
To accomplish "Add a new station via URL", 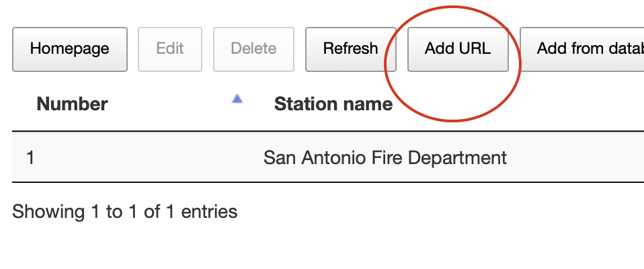I will (458, 49).
